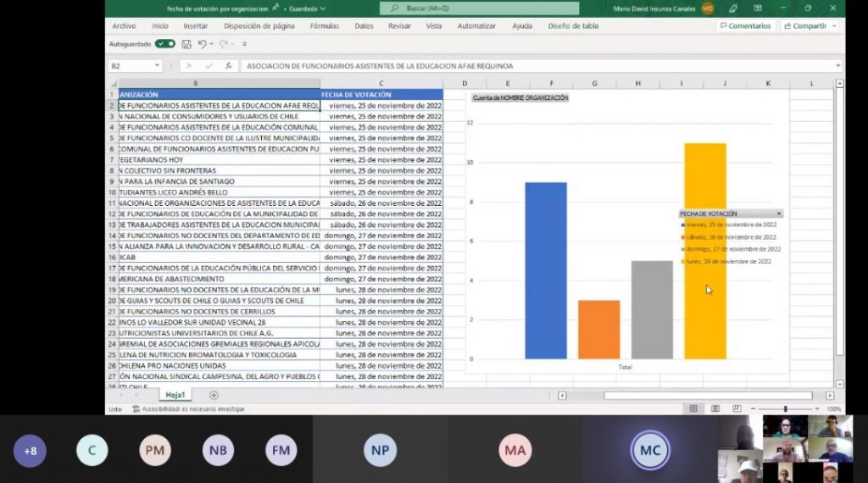This screenshot has width=868, height=483.
Task: Click the Comentarios button
Action: point(745,26)
